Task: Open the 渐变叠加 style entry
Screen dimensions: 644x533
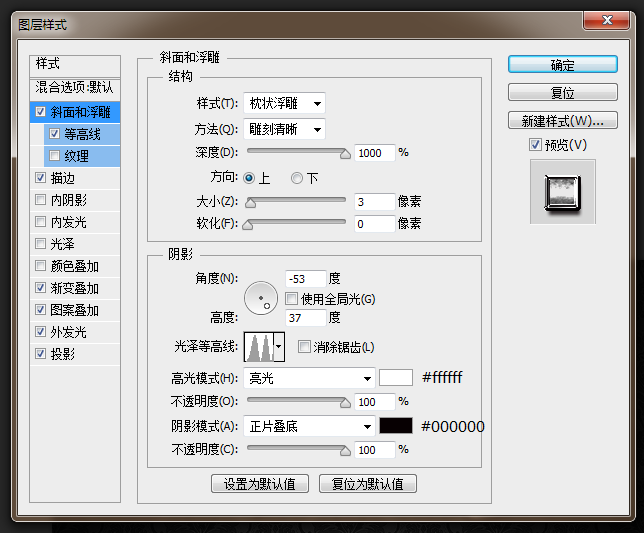Action: pos(75,288)
